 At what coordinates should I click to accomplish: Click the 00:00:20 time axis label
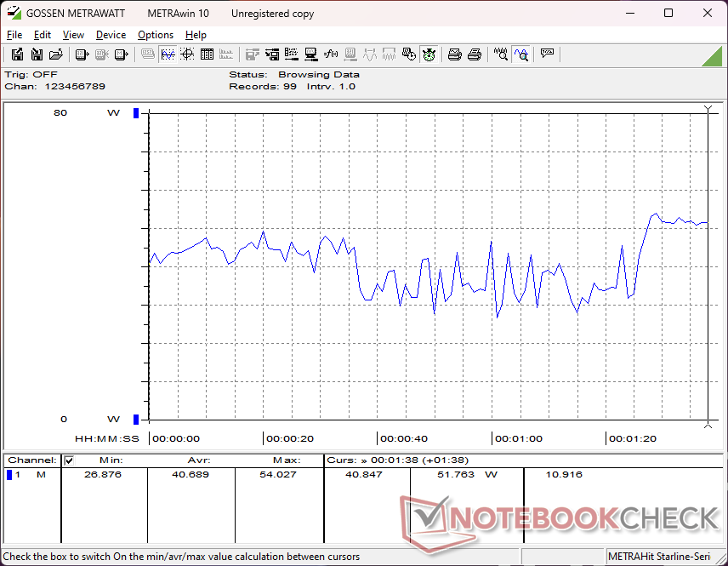[290, 438]
